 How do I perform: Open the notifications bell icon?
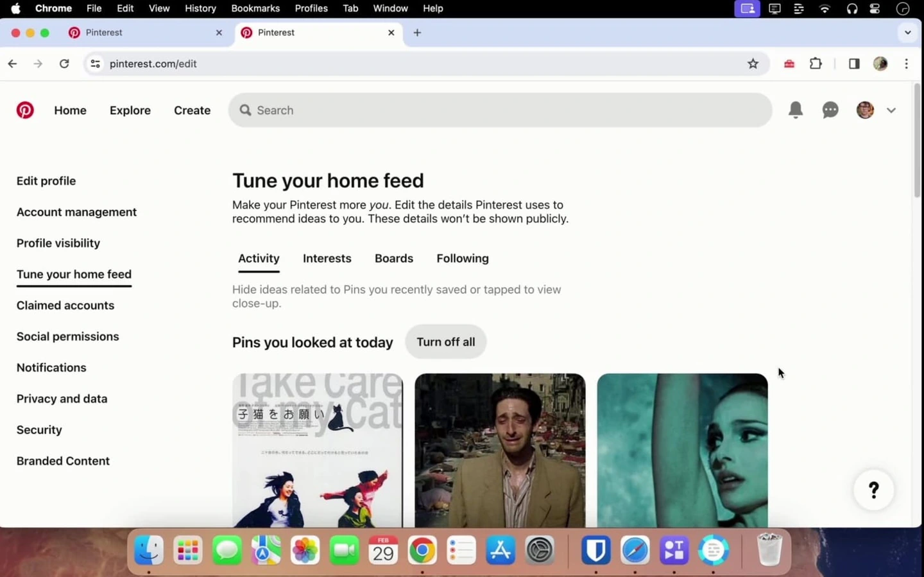pos(796,110)
